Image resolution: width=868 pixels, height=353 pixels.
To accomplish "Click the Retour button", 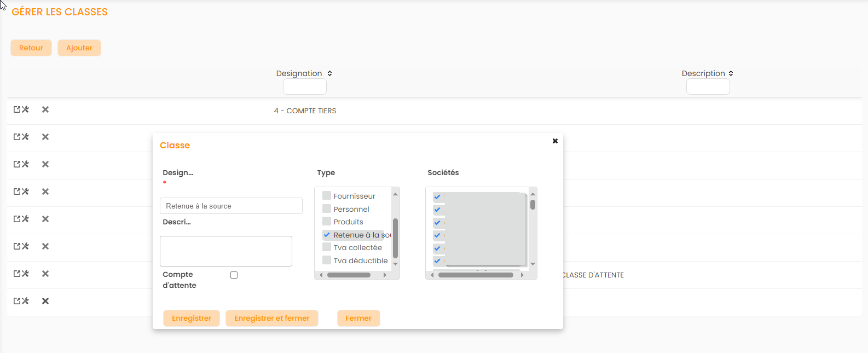I will pyautogui.click(x=31, y=48).
